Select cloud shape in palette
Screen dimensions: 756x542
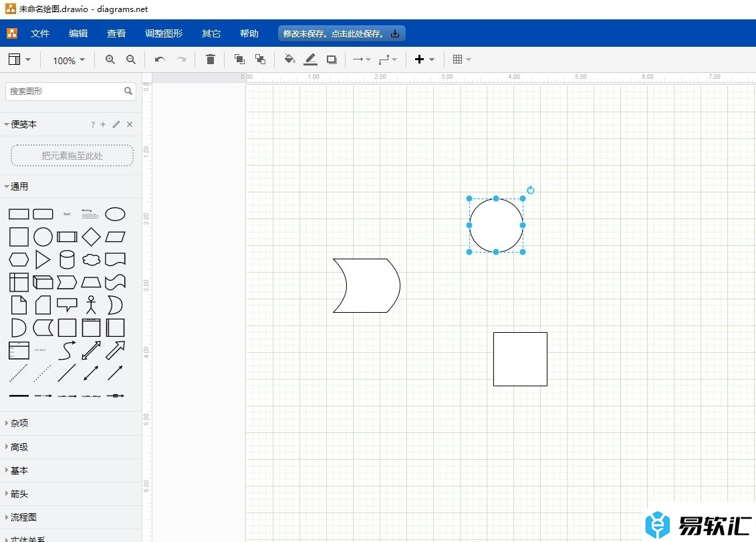91,259
